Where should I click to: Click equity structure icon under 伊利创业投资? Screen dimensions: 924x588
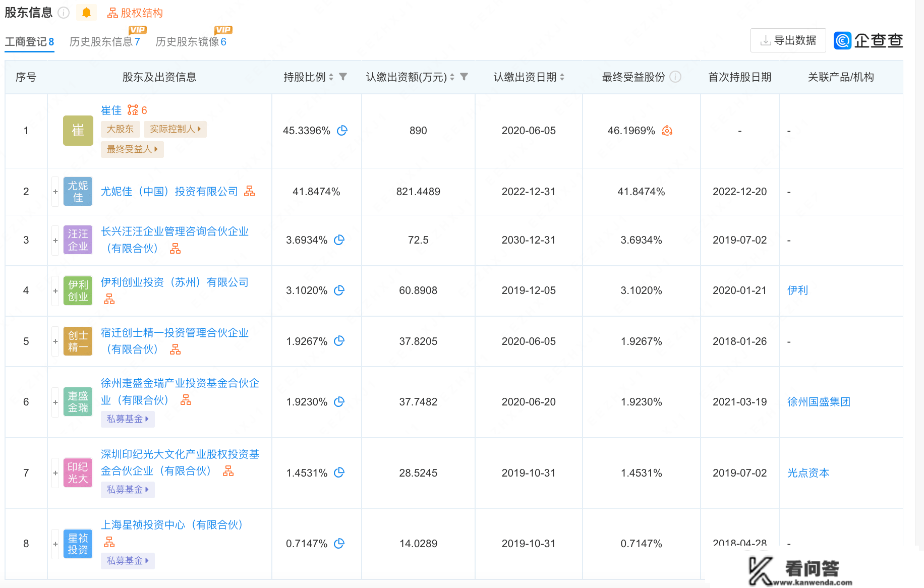click(x=109, y=299)
